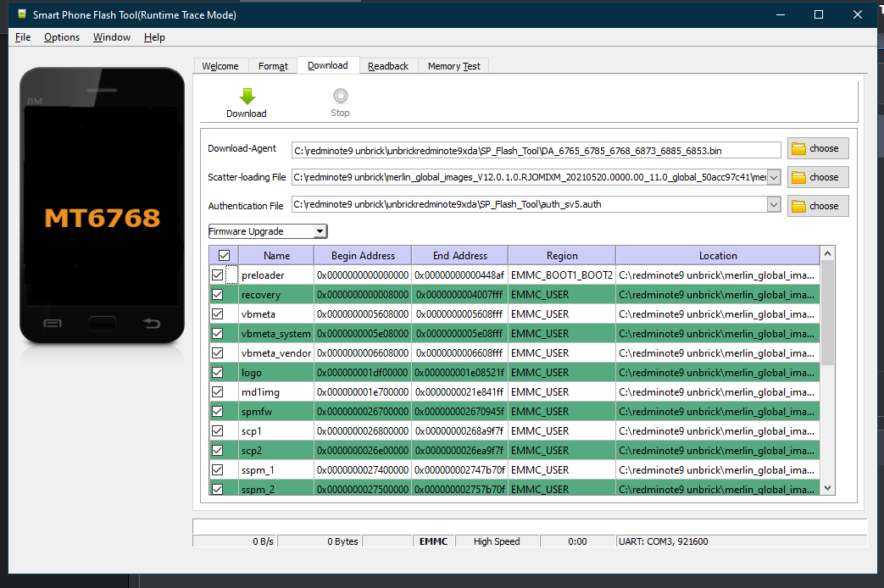Uncheck the scp2 partition
This screenshot has height=588, width=884.
pos(217,451)
